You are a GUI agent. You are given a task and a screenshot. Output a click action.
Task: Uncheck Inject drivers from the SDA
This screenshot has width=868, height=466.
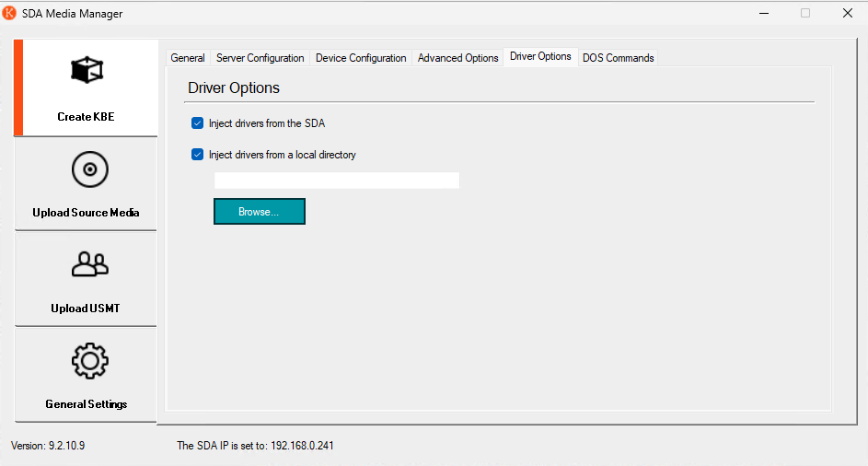[x=197, y=123]
